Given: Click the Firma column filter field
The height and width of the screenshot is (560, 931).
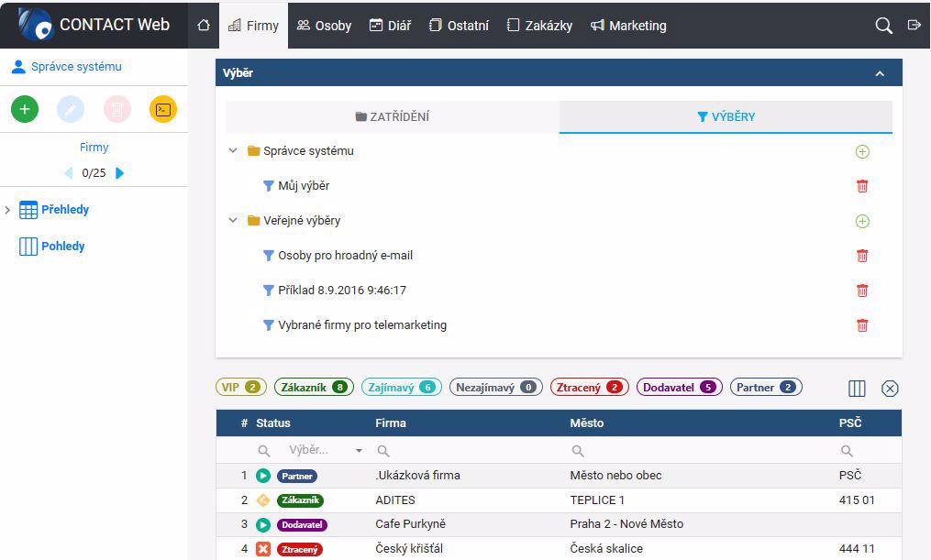Looking at the screenshot, I should [467, 451].
